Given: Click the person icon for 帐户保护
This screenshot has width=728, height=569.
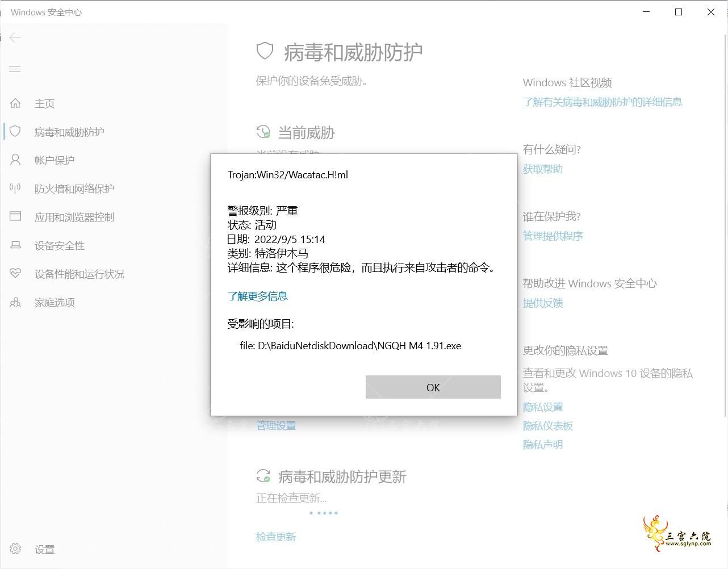Looking at the screenshot, I should coord(15,160).
